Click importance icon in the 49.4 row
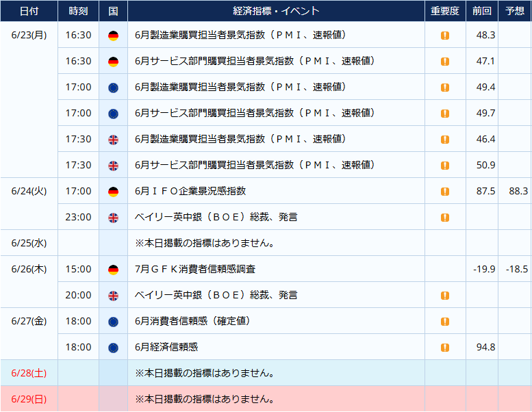 click(445, 88)
